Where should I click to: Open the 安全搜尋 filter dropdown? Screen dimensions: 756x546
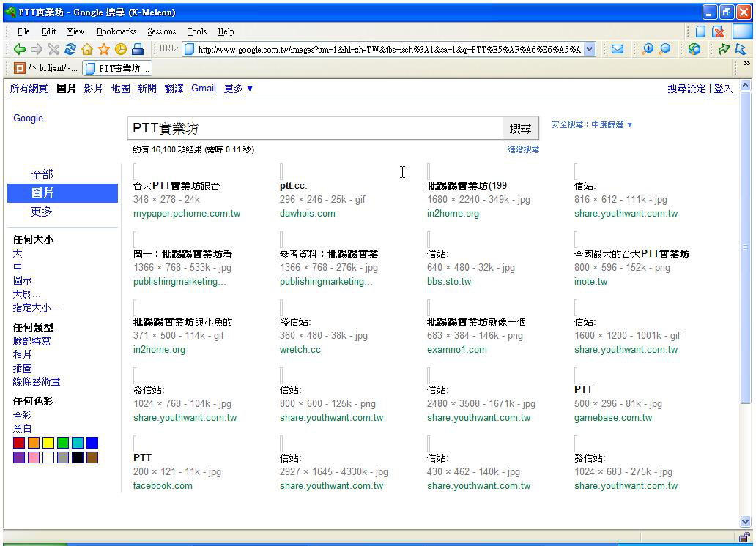pos(592,125)
